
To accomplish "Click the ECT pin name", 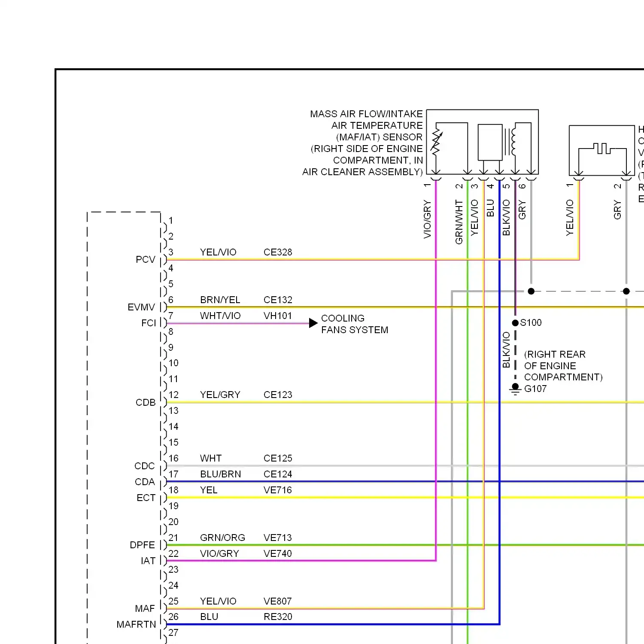I will click(x=146, y=498).
